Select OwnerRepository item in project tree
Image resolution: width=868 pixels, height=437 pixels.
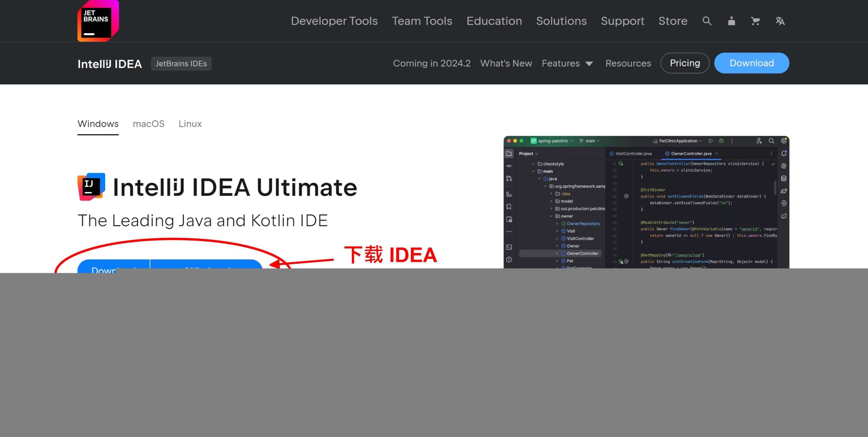(x=580, y=224)
